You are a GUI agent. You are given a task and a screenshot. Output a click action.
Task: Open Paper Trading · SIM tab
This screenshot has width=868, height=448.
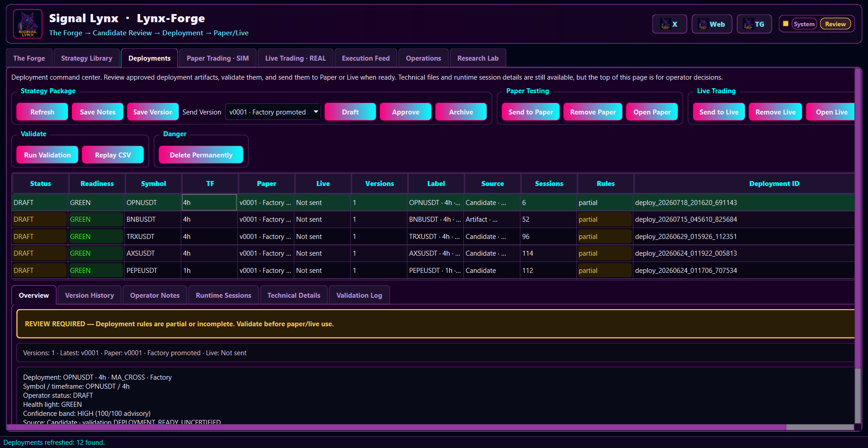point(217,58)
